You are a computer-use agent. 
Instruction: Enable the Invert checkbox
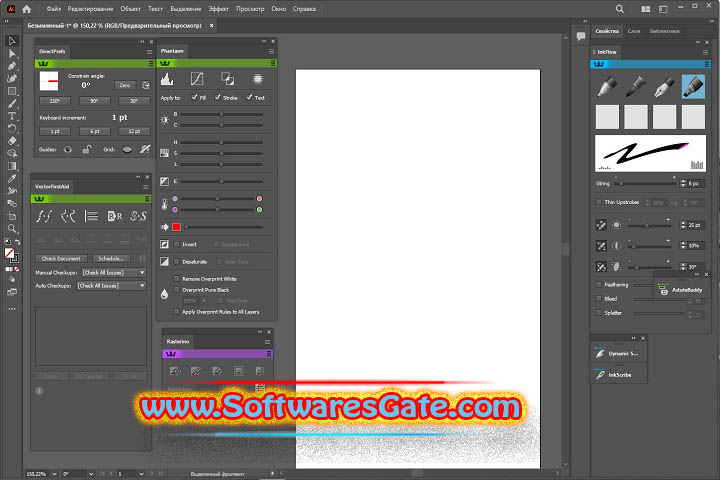[176, 244]
